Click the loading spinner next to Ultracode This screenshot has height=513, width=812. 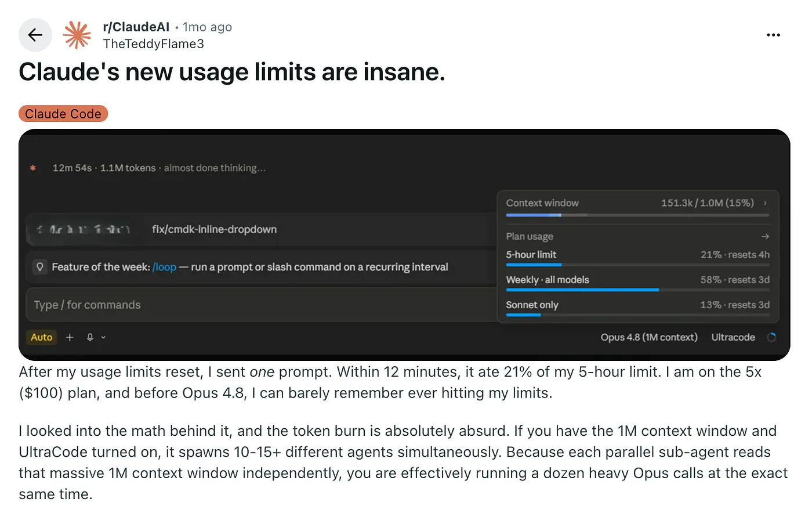[771, 337]
